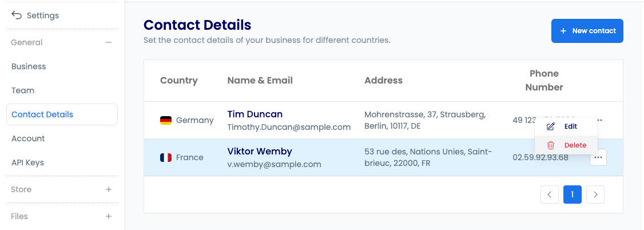Open the Account settings page
The image size is (644, 230).
point(28,138)
